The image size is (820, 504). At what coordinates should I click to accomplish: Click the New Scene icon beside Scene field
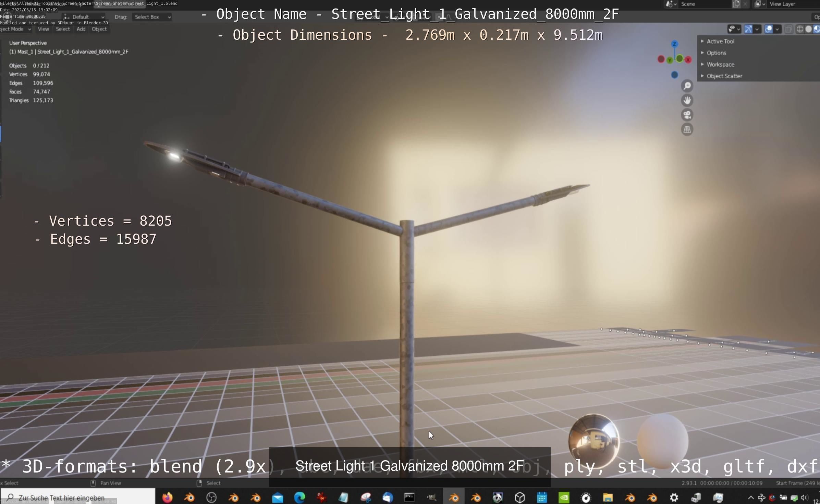(736, 4)
